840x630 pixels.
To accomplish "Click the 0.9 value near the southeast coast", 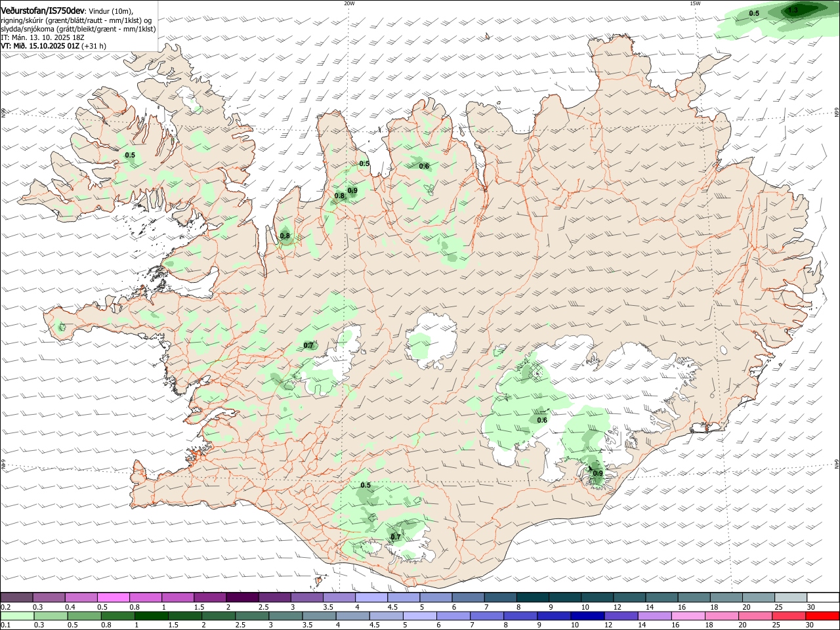I will [598, 473].
